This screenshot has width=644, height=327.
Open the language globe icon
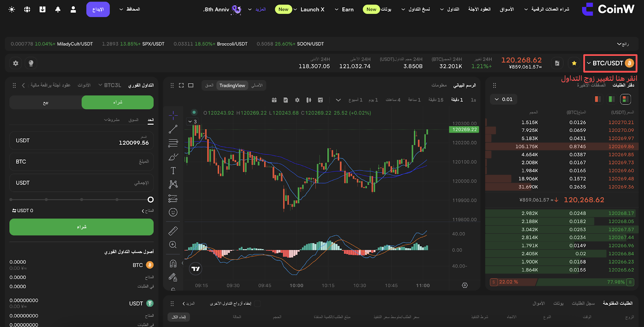coord(27,9)
